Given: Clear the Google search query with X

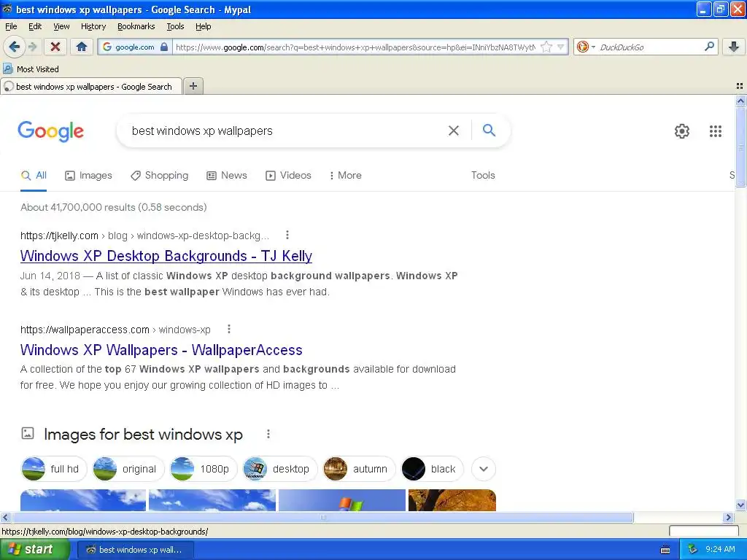Looking at the screenshot, I should click(454, 131).
